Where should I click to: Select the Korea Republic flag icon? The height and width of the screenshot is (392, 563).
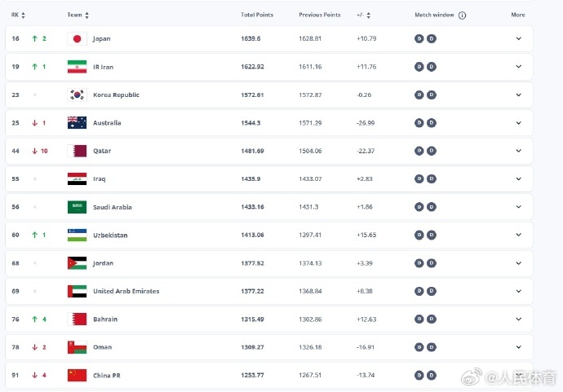click(x=77, y=95)
